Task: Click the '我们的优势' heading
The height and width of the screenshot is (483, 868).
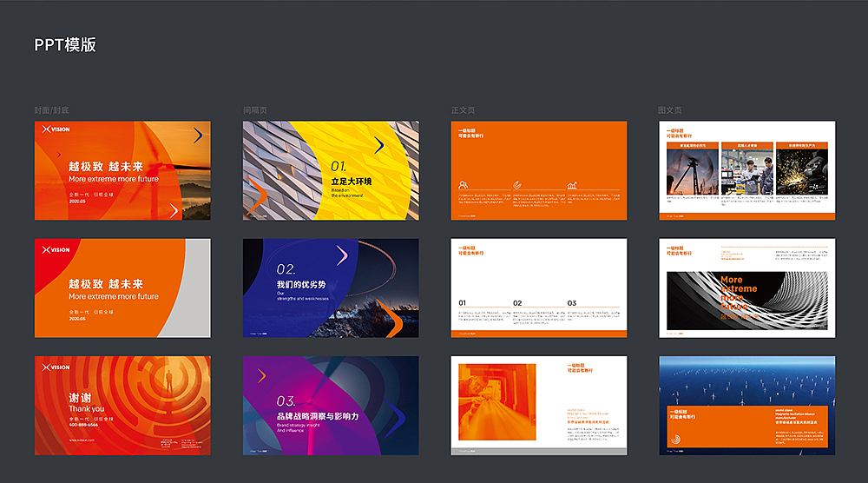Action: coord(301,284)
